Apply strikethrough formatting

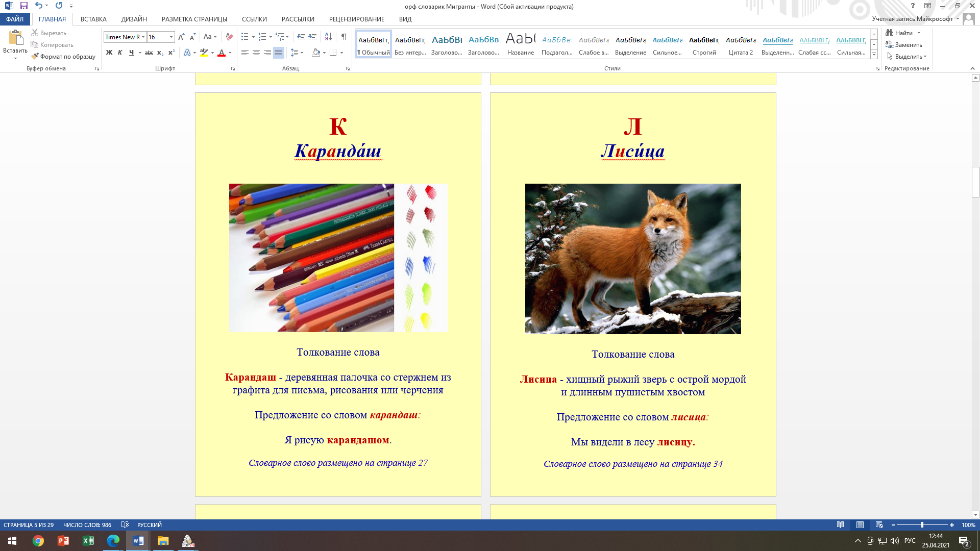(149, 53)
